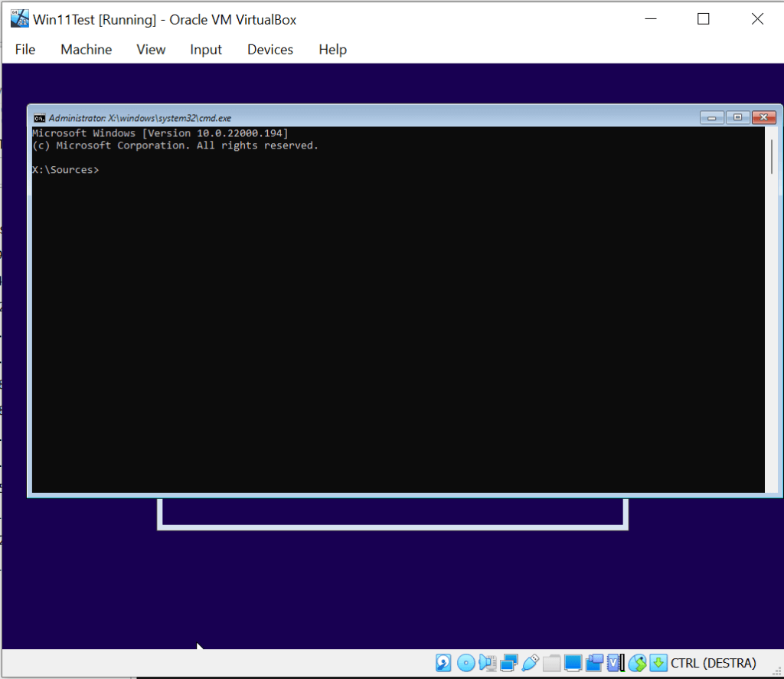Open the Help menu
The image size is (784, 679).
(x=332, y=50)
